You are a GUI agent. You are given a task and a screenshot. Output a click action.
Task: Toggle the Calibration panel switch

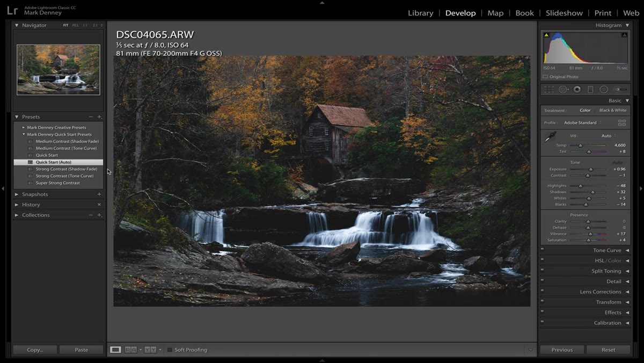[543, 323]
